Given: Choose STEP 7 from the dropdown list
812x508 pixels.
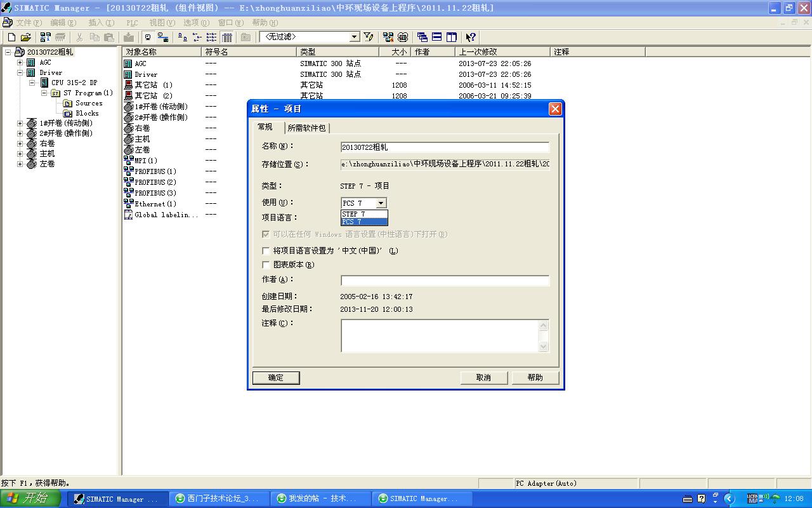Looking at the screenshot, I should (x=364, y=214).
